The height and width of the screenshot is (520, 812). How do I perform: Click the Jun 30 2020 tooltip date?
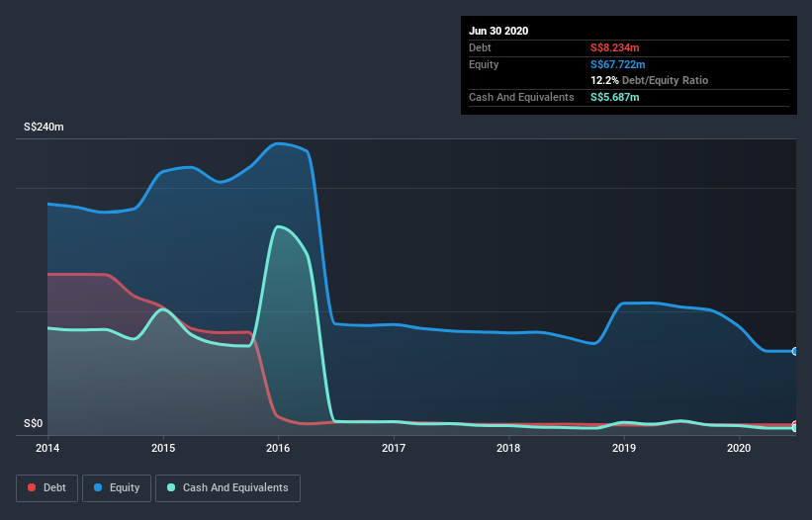tap(498, 31)
